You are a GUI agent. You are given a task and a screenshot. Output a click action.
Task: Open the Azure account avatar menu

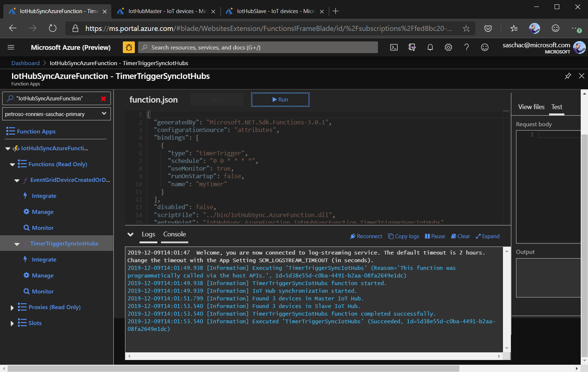(579, 48)
